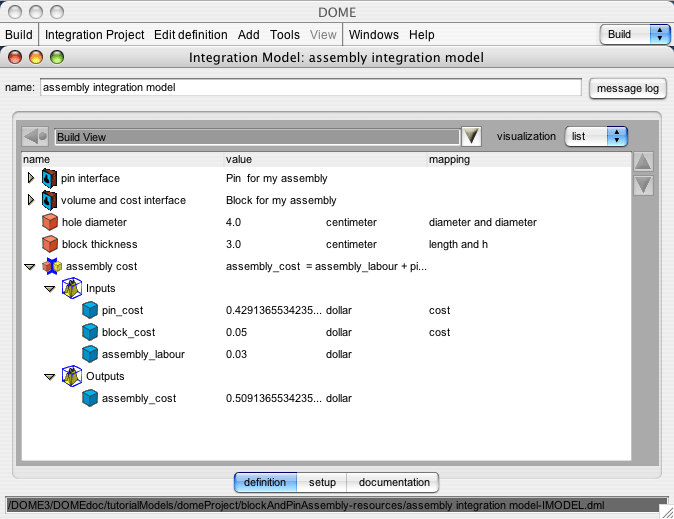Open the Build View dropdown arrow
Screen dimensions: 674x519
(x=471, y=137)
